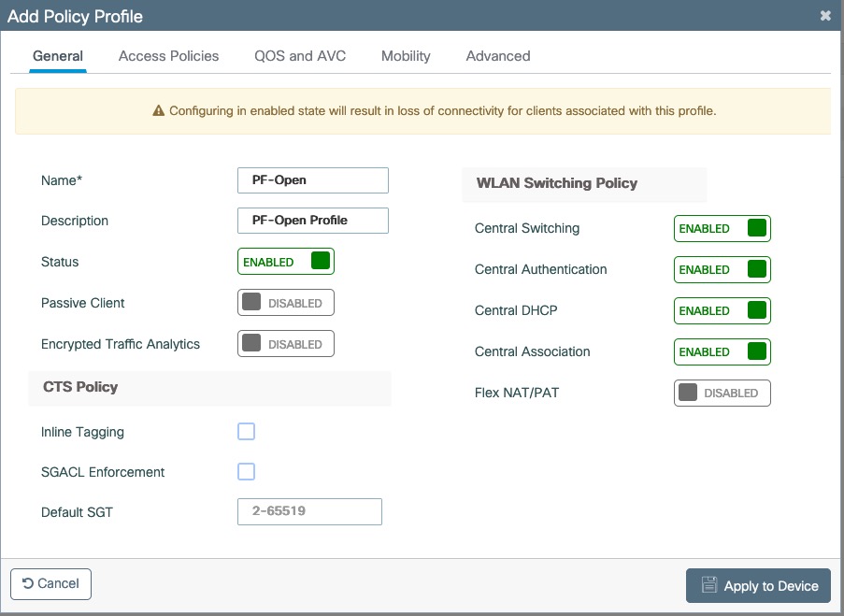This screenshot has width=844, height=616.
Task: Toggle Central Authentication off
Action: click(722, 269)
